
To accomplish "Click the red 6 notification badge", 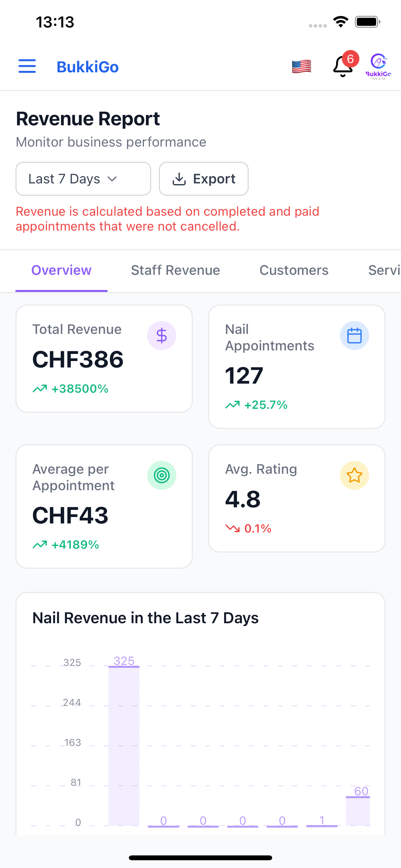I will 350,59.
